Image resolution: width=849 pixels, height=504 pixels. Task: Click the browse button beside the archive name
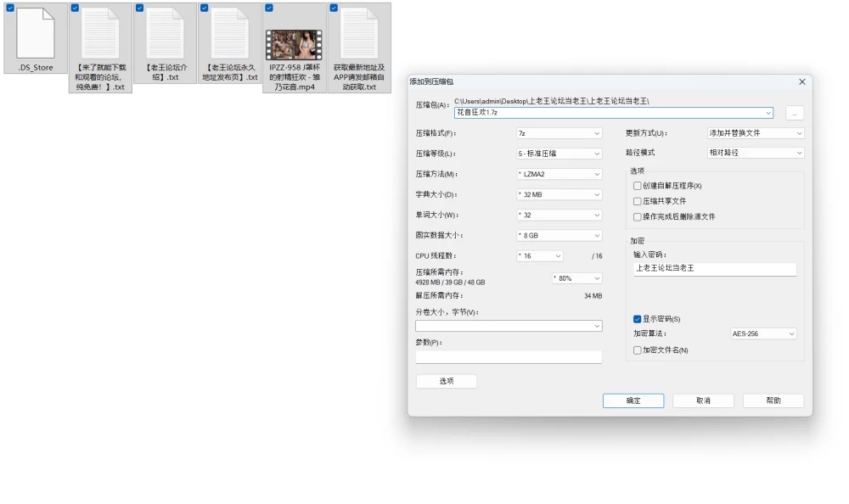(x=795, y=113)
